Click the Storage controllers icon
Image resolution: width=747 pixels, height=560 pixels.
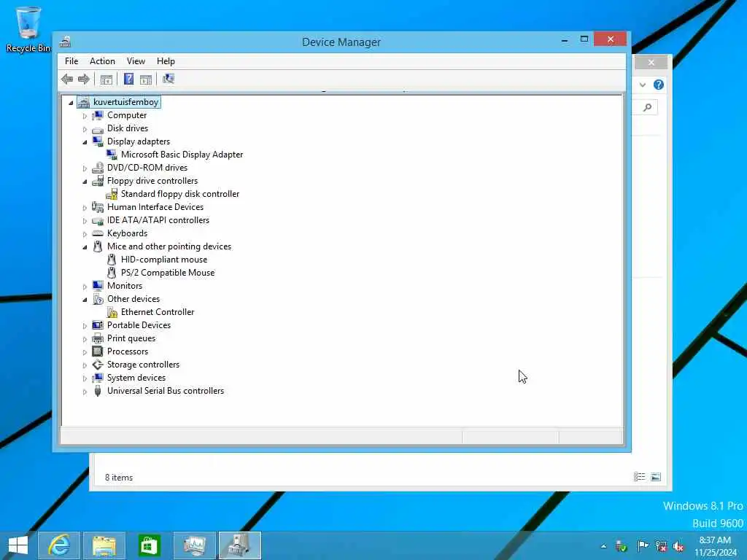coord(98,365)
